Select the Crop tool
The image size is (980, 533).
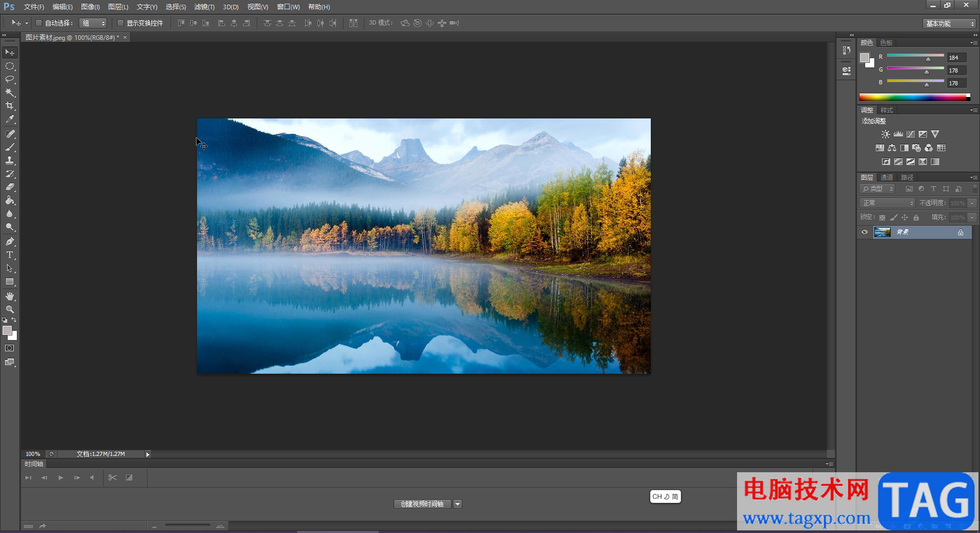tap(10, 106)
